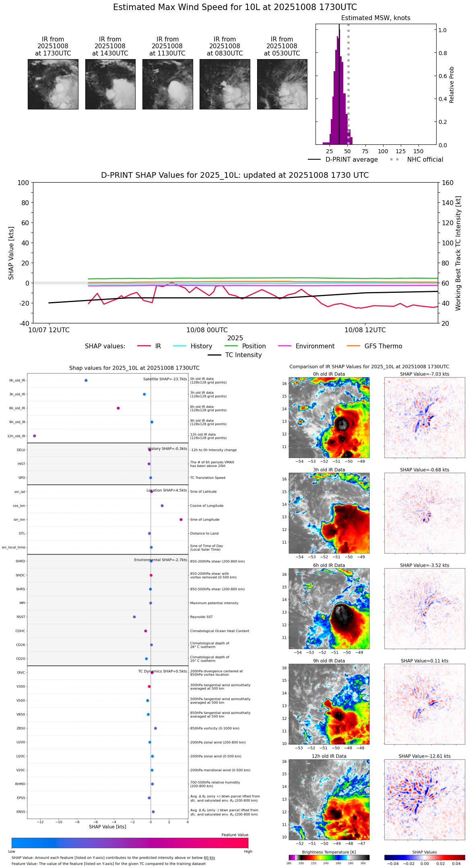Click the '10/08 00UTC' time axis label

(x=207, y=330)
